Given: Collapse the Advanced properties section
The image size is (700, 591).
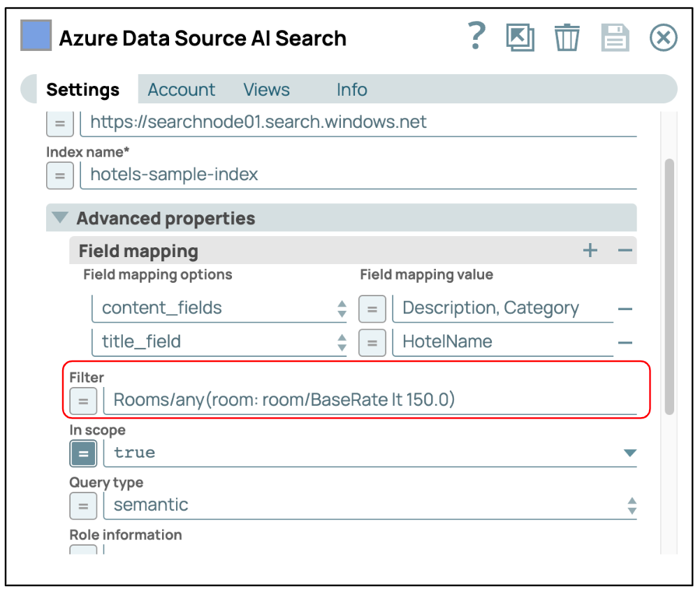Looking at the screenshot, I should pyautogui.click(x=61, y=219).
